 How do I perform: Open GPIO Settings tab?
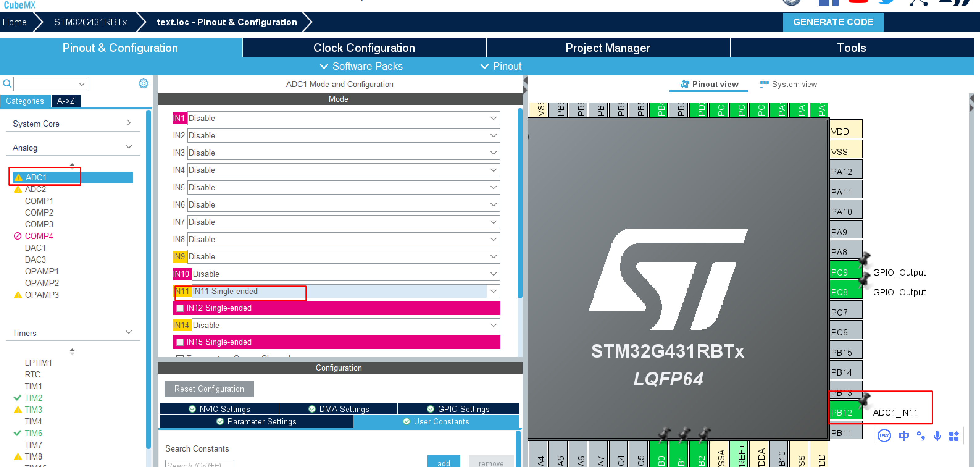(458, 409)
